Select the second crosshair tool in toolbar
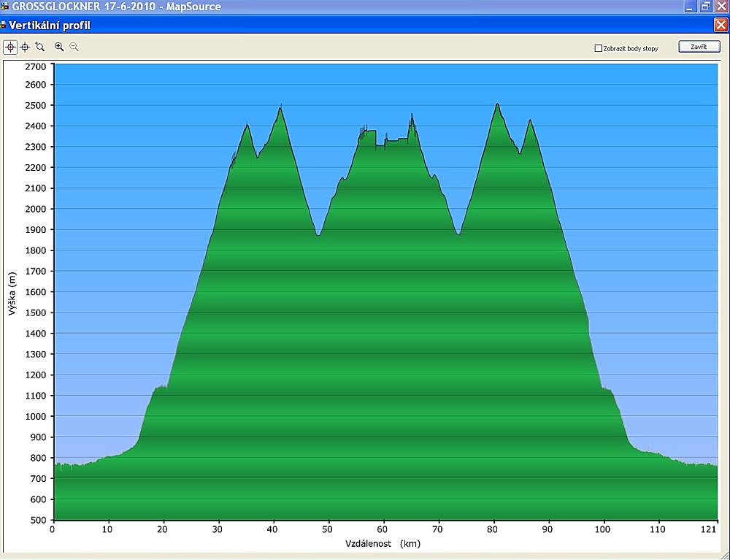 [x=25, y=47]
